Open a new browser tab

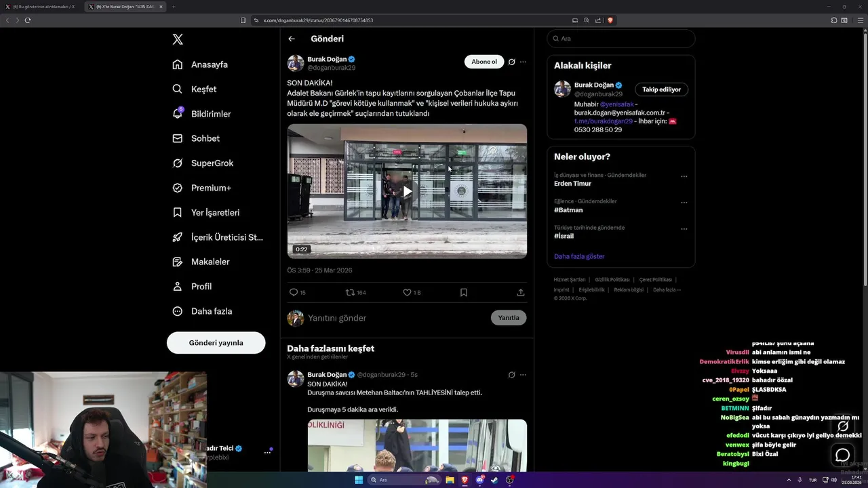point(173,7)
